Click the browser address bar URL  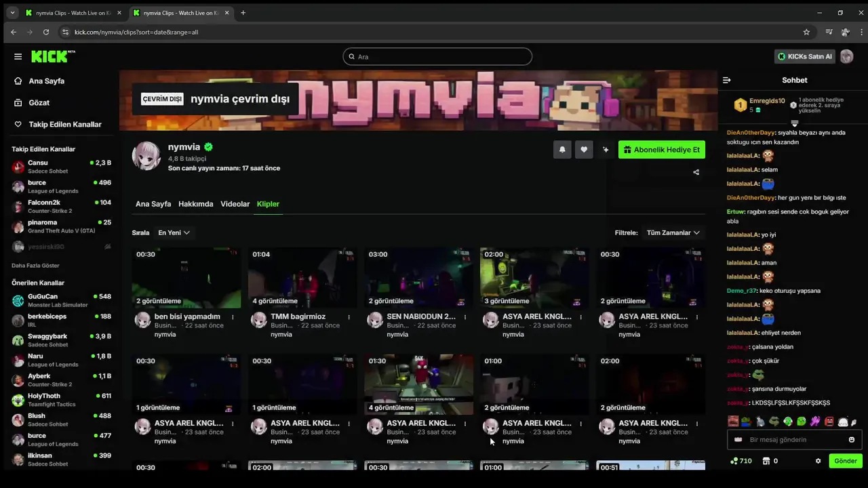136,32
